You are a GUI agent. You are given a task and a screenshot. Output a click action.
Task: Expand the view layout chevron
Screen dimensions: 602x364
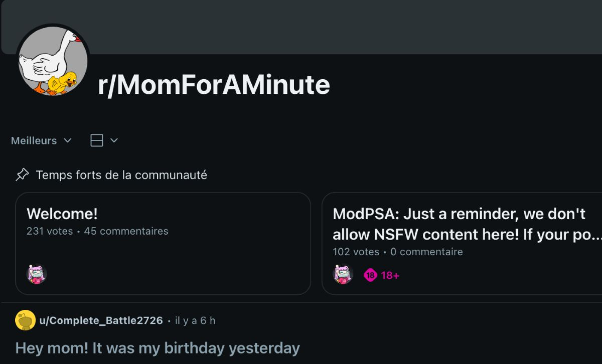point(114,140)
